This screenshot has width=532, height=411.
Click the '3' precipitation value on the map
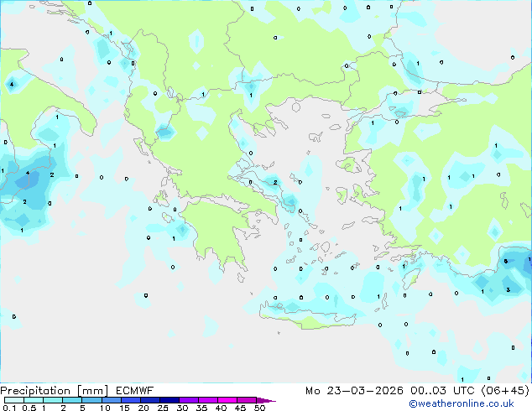coord(508,289)
